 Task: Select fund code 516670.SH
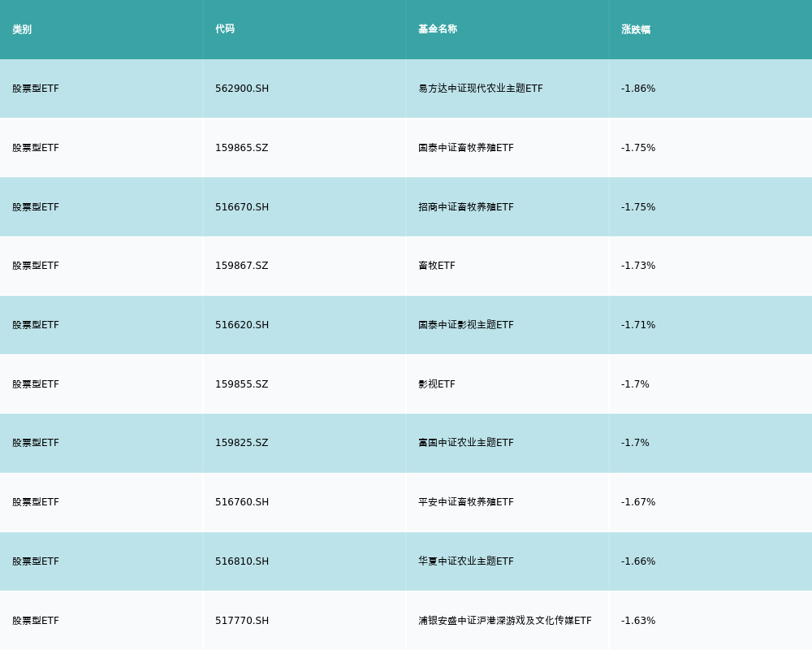[242, 207]
